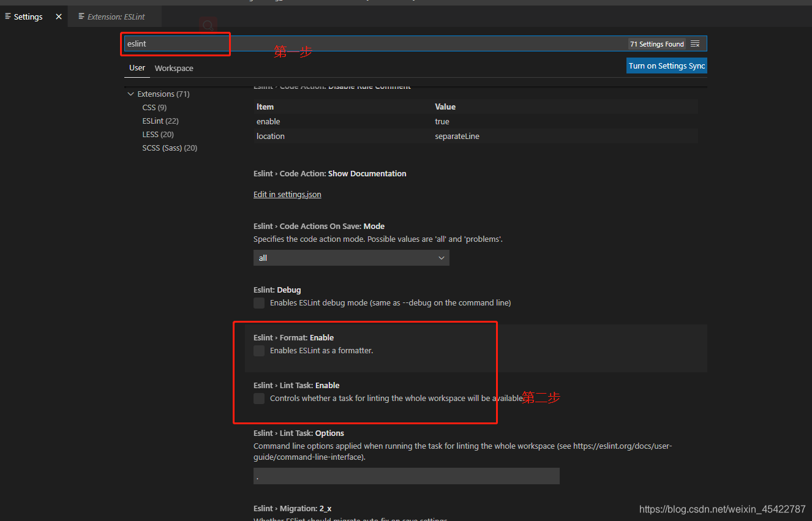The image size is (812, 521).
Task: Click the 'Value' column header
Action: coord(445,107)
